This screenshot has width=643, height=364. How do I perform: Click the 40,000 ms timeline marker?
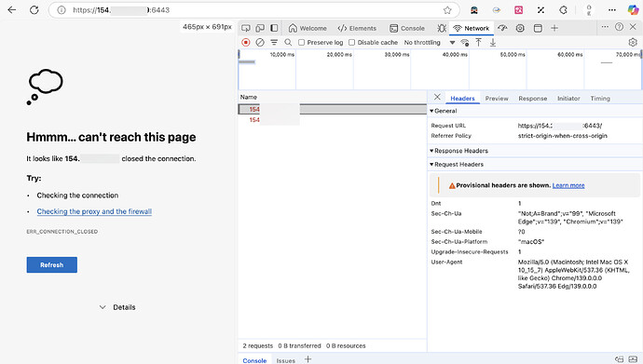coord(455,54)
